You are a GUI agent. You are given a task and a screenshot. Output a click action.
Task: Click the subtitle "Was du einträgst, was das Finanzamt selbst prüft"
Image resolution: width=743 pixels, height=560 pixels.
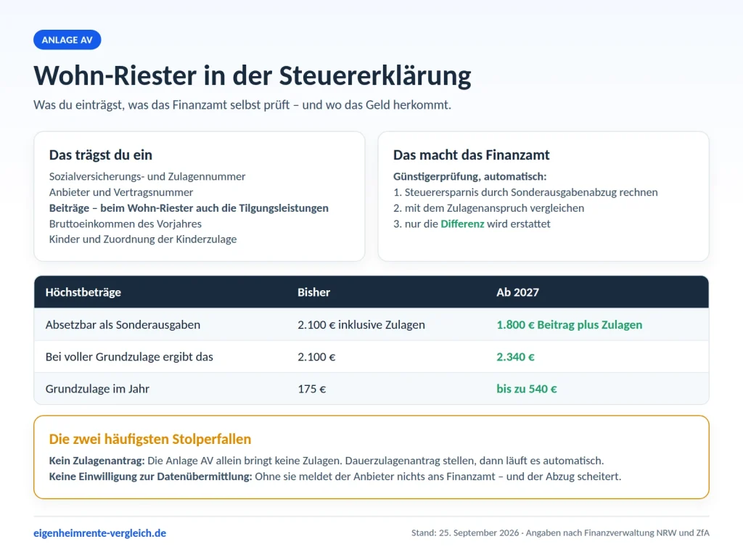tap(161, 104)
